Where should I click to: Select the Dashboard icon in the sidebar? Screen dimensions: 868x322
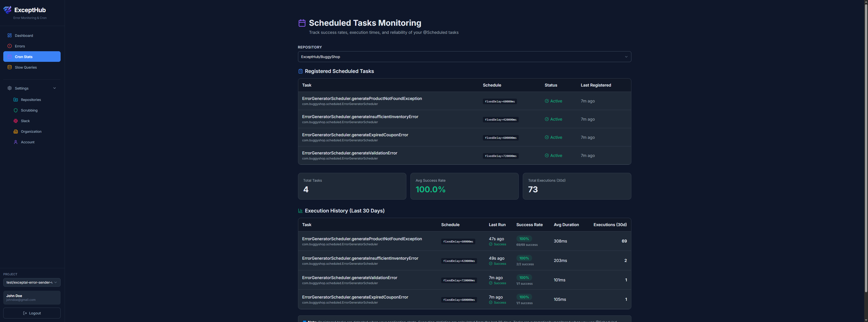(9, 35)
